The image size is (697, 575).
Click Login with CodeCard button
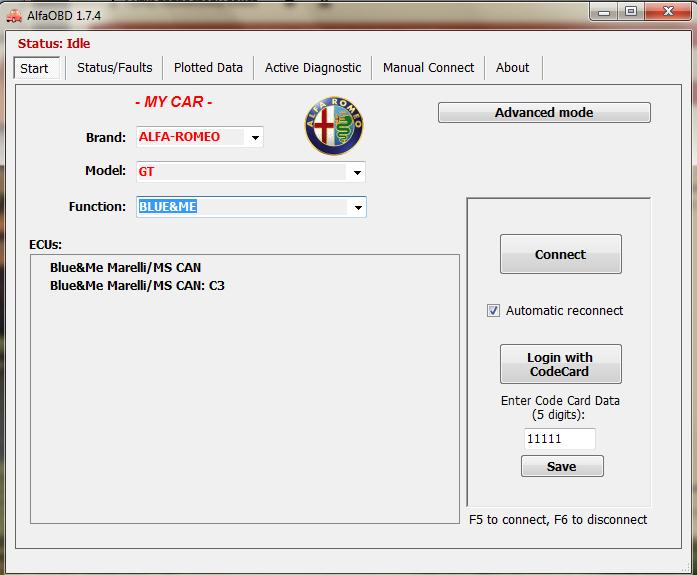[x=561, y=364]
